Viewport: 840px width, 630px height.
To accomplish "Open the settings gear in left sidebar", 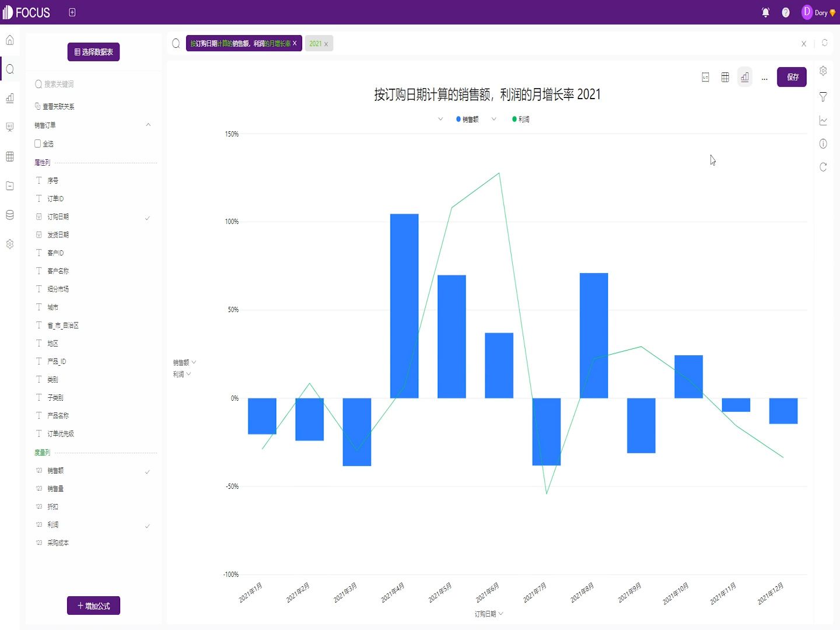I will point(10,244).
